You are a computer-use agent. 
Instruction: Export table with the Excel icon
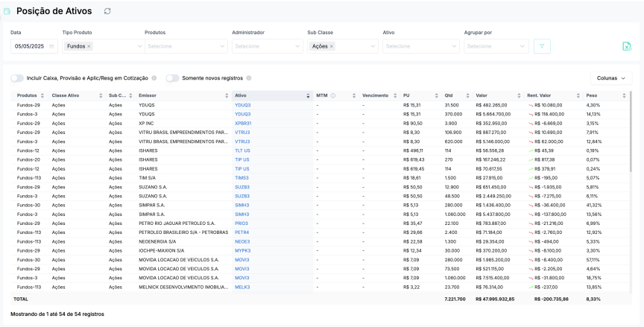pos(627,46)
